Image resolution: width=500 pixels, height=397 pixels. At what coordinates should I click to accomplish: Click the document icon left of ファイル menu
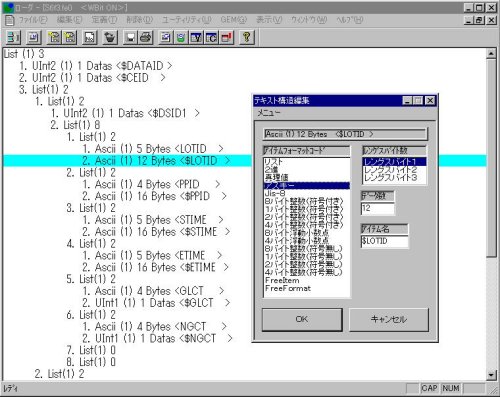click(x=10, y=20)
